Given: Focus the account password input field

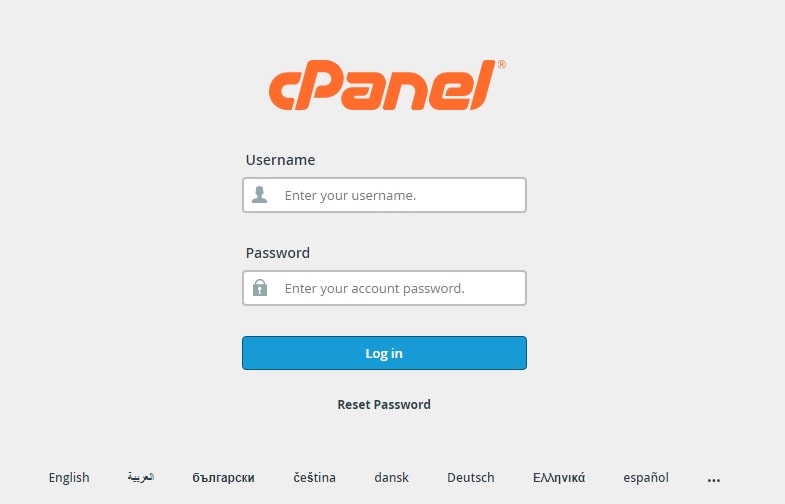Looking at the screenshot, I should [400, 288].
